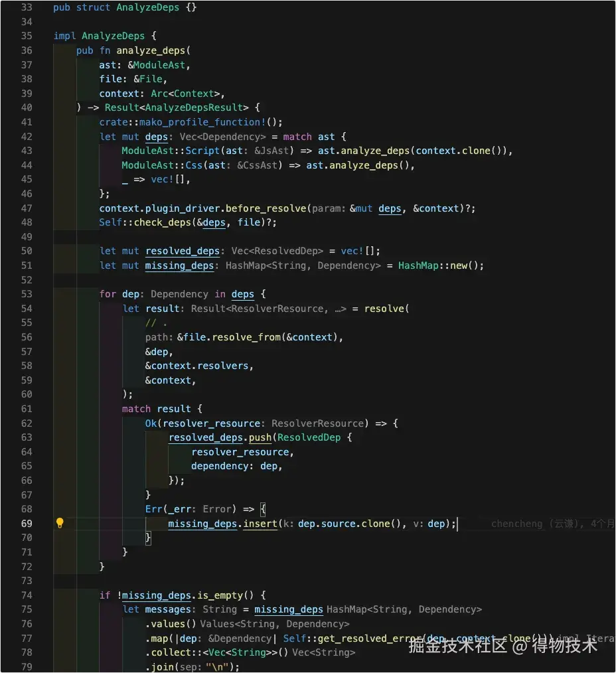Image resolution: width=616 pixels, height=673 pixels.
Task: Click 'resolved_deps' variable declaration on line 50
Action: click(182, 251)
